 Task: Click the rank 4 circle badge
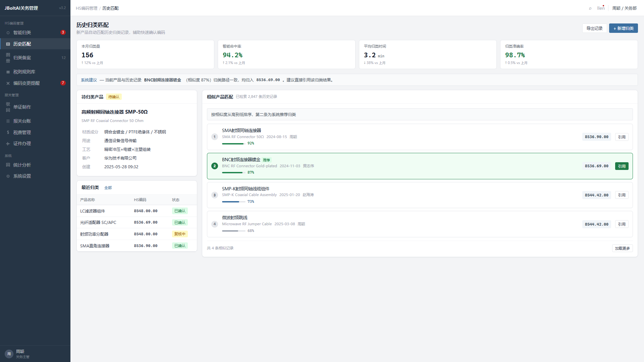click(215, 224)
